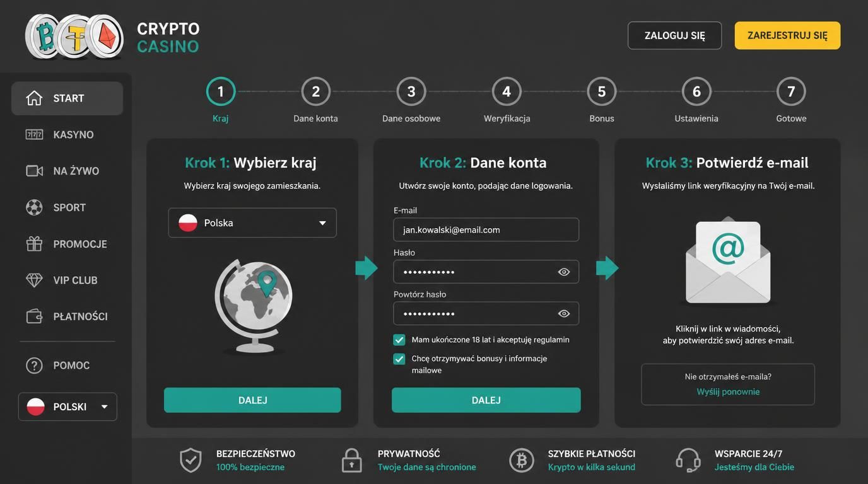Open the VIP CLUB menu item
Viewport: 868px width, 484px height.
point(67,280)
